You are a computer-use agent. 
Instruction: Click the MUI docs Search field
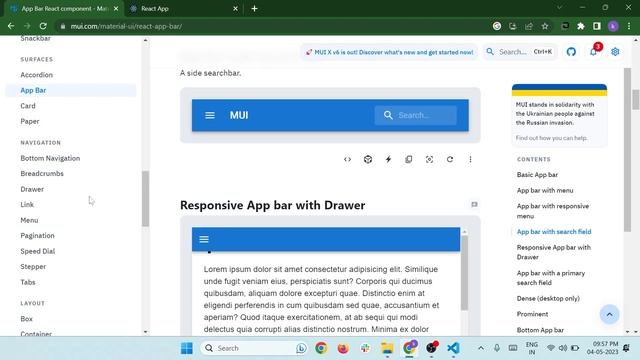(x=519, y=52)
